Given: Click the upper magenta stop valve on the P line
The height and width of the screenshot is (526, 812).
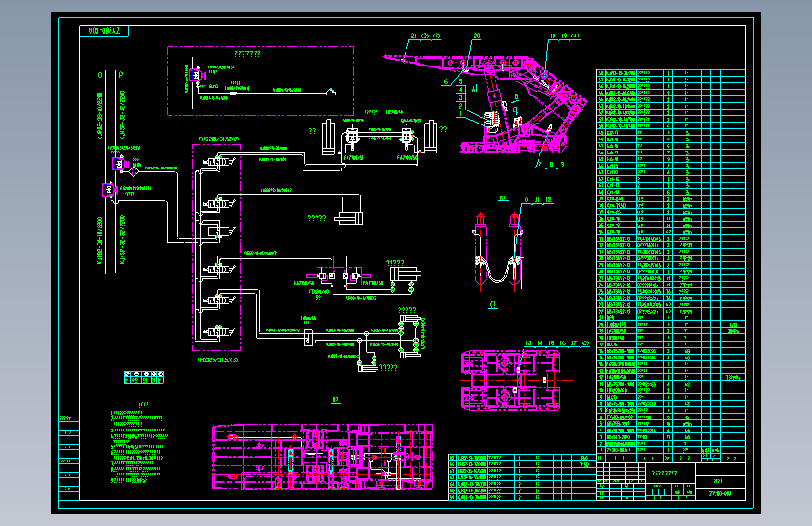Looking at the screenshot, I should [119, 164].
